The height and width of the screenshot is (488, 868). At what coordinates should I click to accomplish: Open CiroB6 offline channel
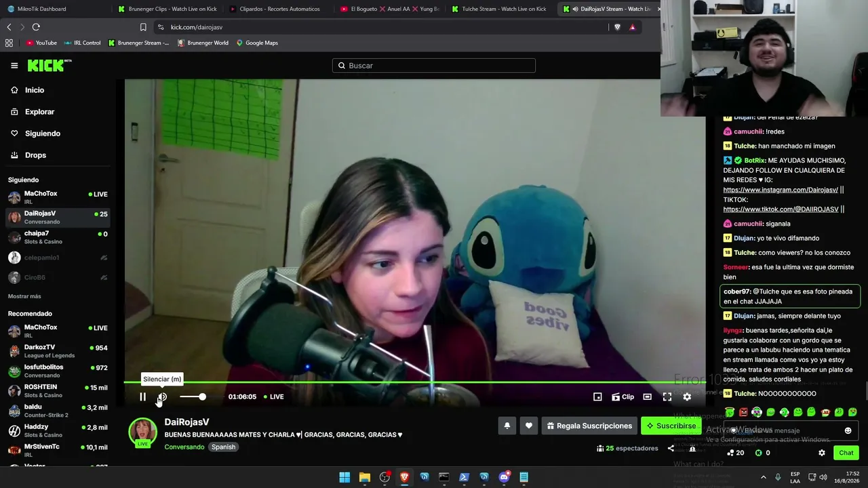point(58,277)
